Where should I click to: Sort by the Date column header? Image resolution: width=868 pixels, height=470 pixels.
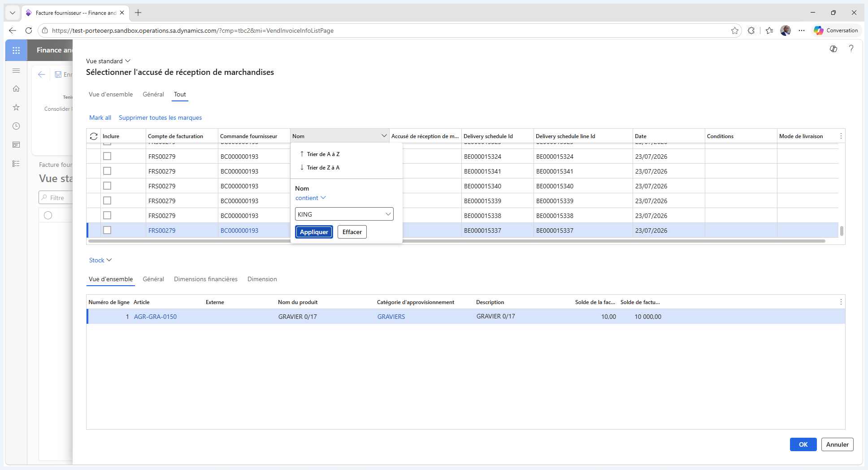point(640,136)
